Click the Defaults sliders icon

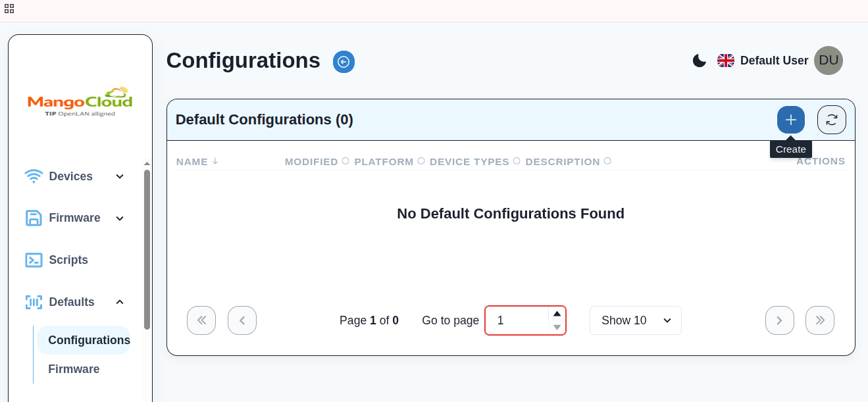coord(34,302)
